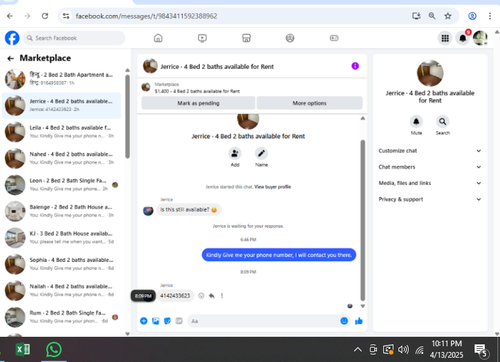Viewport: 500px width, 362px height.
Task: Open the Facebook menu grid icon
Action: pyautogui.click(x=445, y=38)
